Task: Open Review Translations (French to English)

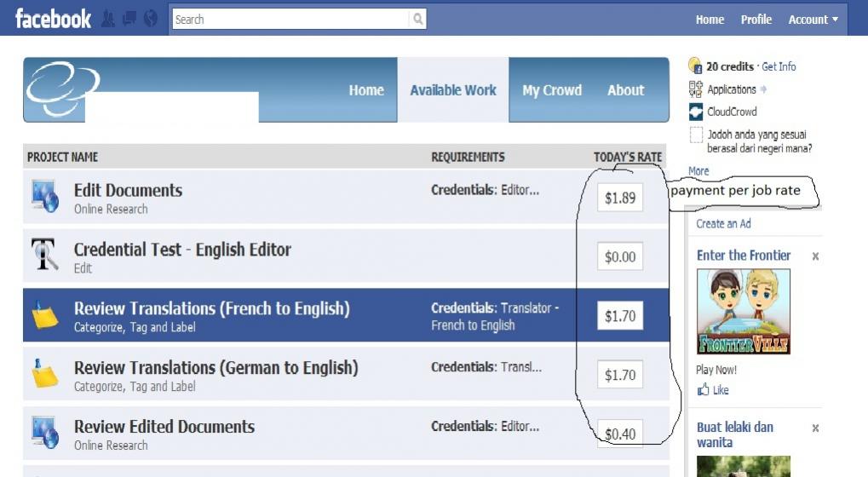Action: [x=211, y=308]
